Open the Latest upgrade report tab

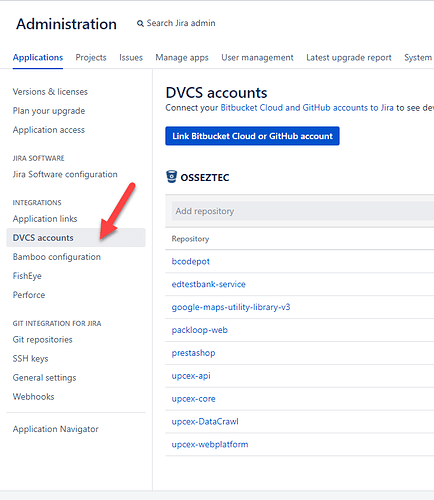click(349, 57)
